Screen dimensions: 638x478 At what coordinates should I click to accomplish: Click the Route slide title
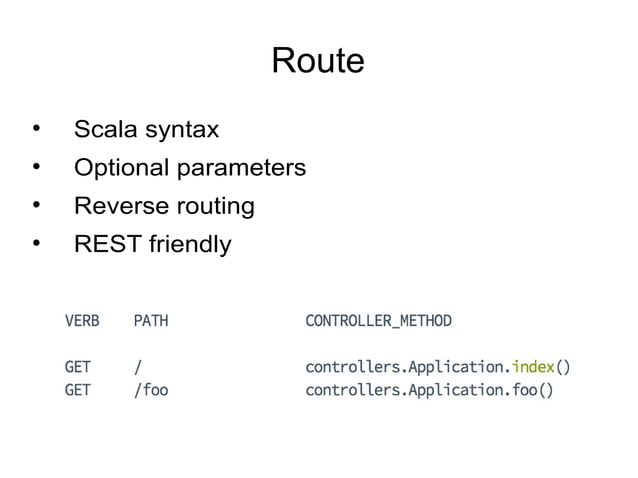point(318,60)
